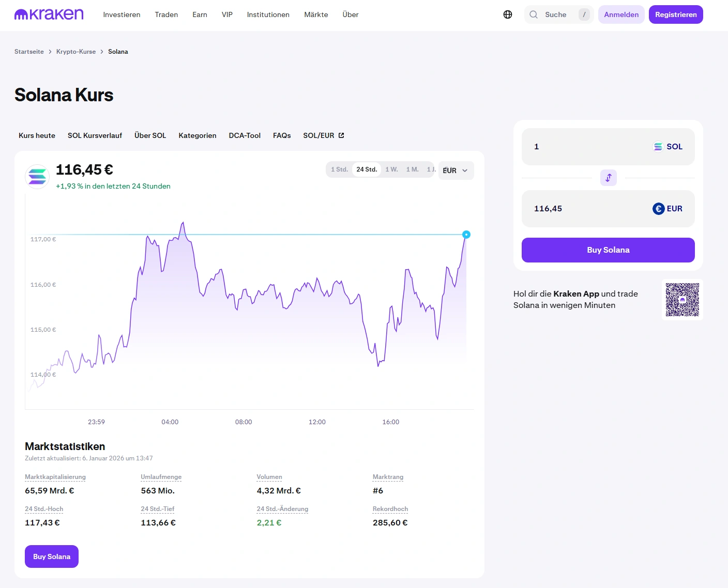
Task: Click the 65,59 Mrd. € market cap value
Action: click(x=50, y=491)
